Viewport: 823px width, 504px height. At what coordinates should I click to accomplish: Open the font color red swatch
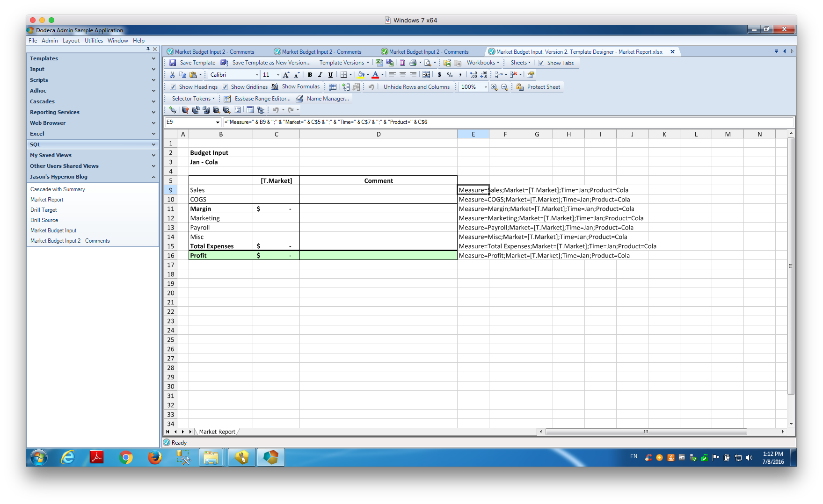[375, 75]
